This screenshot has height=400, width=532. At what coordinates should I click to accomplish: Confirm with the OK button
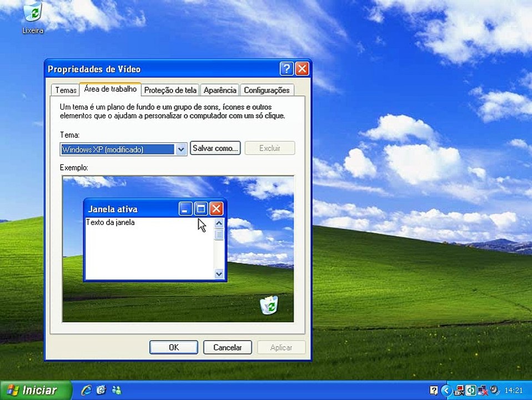pyautogui.click(x=174, y=347)
